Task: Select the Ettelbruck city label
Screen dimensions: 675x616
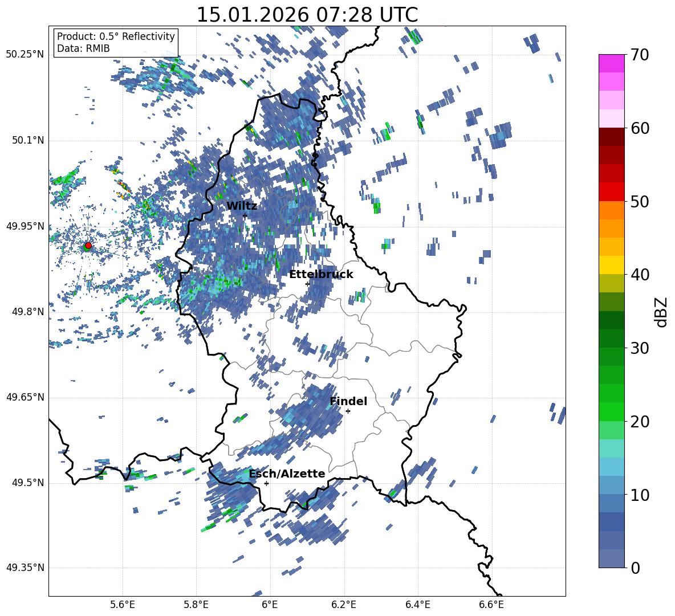Action: (x=321, y=275)
